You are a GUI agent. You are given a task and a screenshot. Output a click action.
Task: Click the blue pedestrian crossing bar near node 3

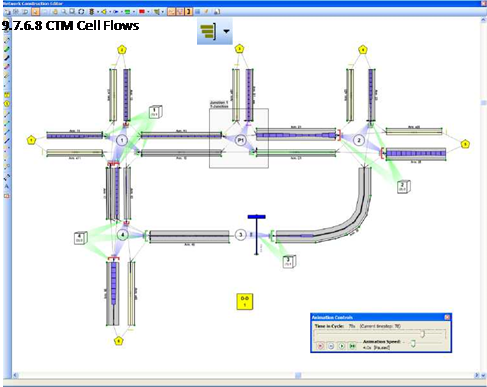click(x=257, y=217)
